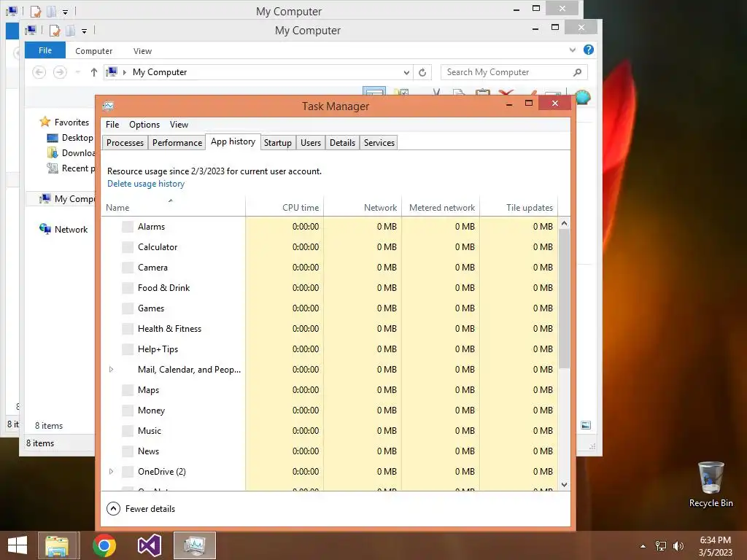Click Delete usage history link
This screenshot has width=747, height=560.
(x=146, y=184)
